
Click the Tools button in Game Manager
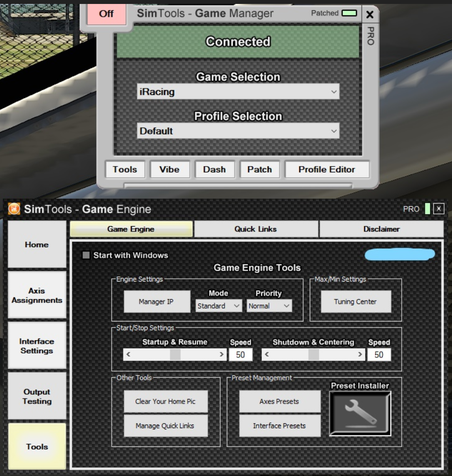125,169
